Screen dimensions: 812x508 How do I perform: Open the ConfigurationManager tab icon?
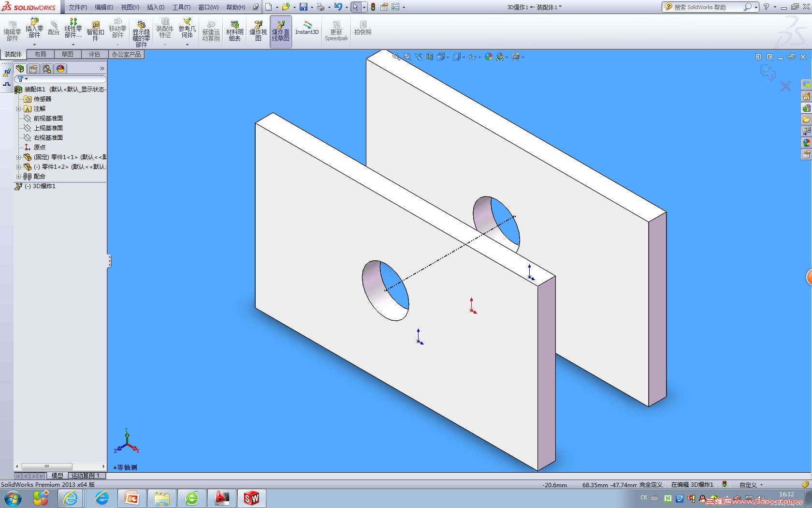[47, 69]
